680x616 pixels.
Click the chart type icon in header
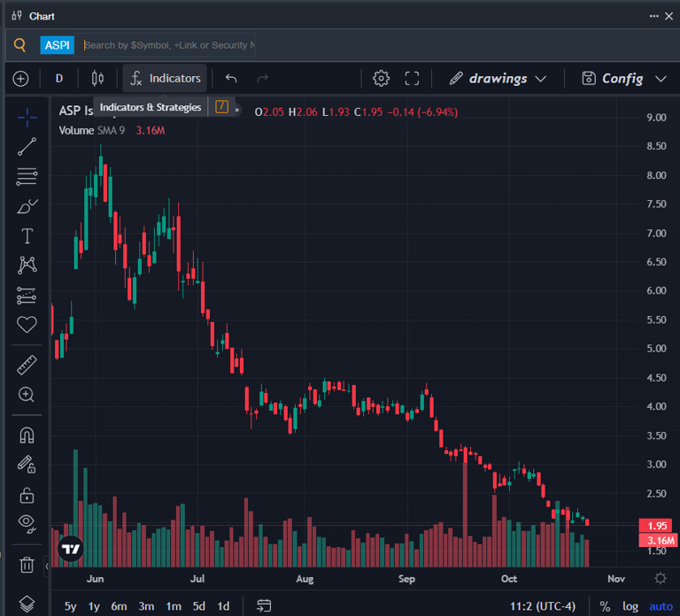point(17,16)
